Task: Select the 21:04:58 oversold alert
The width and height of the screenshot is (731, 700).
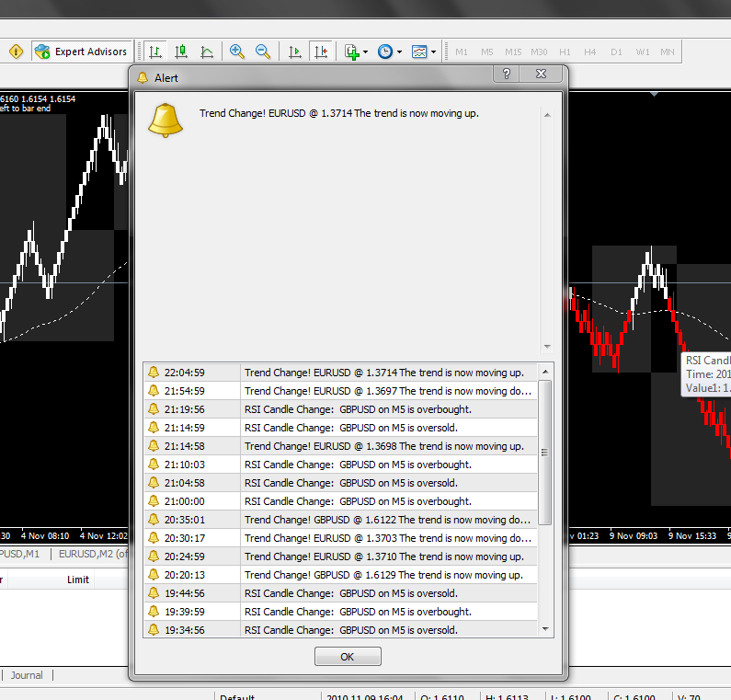Action: [x=340, y=483]
